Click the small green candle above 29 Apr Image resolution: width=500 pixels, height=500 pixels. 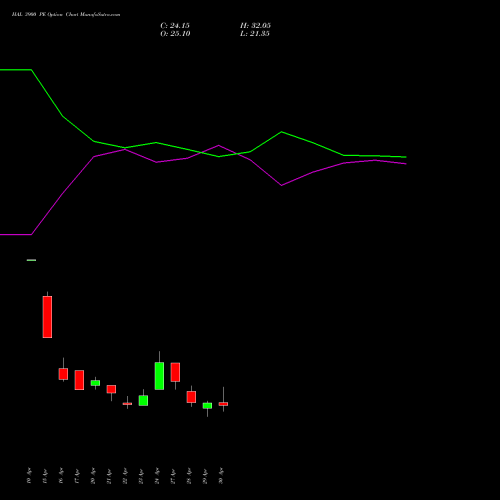[x=207, y=406]
